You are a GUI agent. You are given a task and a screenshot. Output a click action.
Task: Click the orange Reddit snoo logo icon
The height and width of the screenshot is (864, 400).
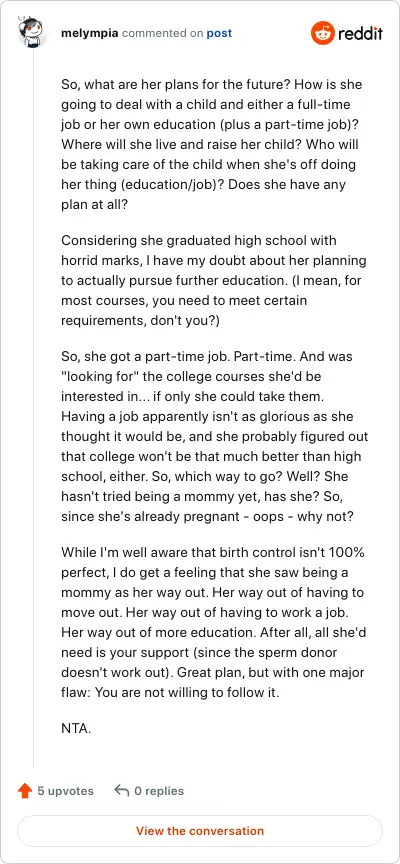323,33
